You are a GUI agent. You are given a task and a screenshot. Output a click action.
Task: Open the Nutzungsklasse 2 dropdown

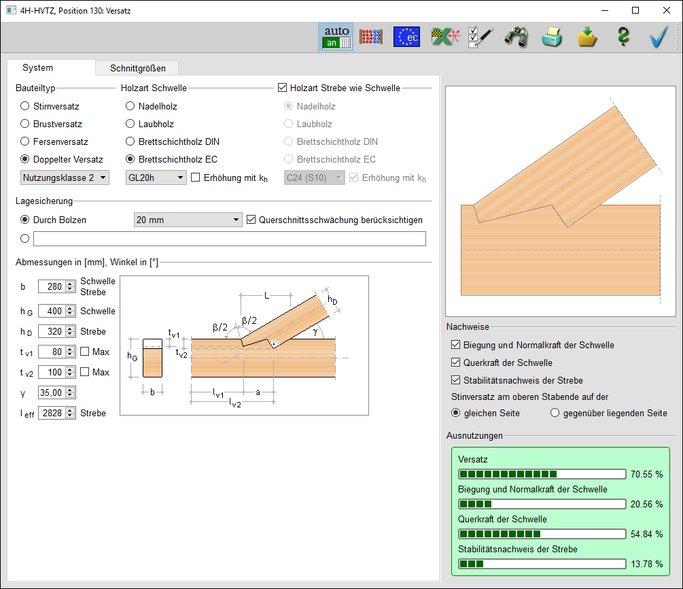click(x=65, y=178)
